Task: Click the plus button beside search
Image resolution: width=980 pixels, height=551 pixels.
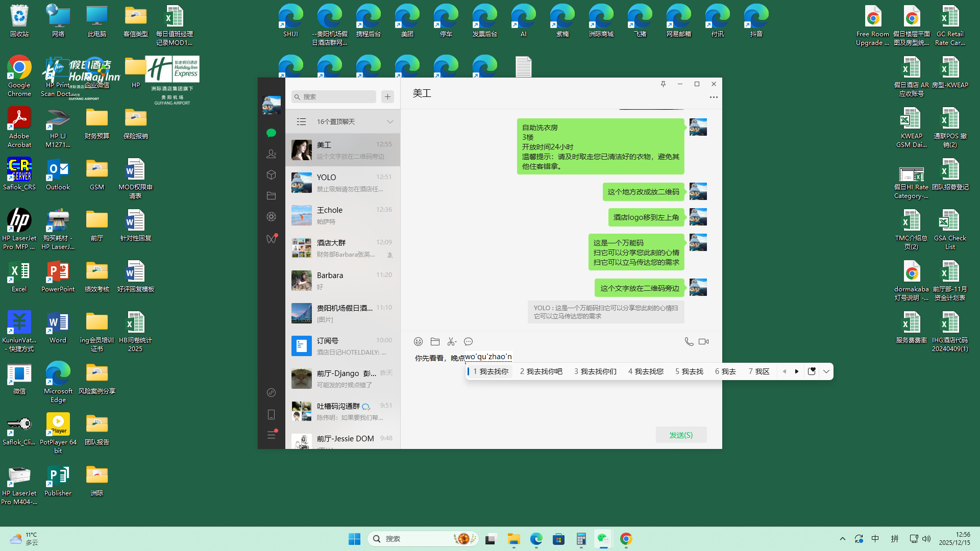Action: tap(387, 96)
